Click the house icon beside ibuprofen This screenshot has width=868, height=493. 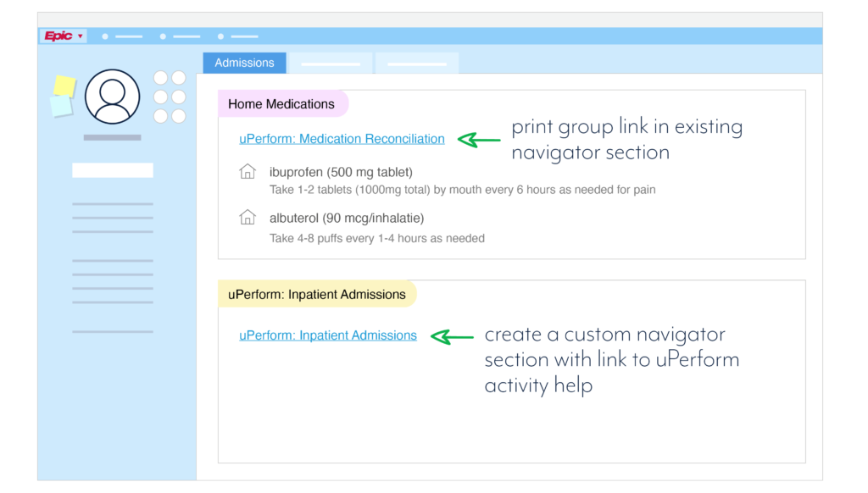pos(248,171)
